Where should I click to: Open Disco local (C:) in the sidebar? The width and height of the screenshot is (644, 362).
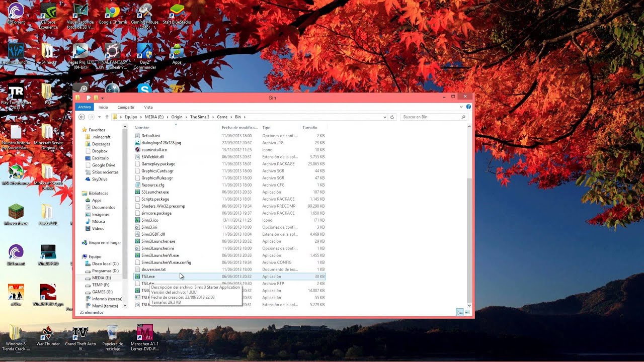coord(105,263)
